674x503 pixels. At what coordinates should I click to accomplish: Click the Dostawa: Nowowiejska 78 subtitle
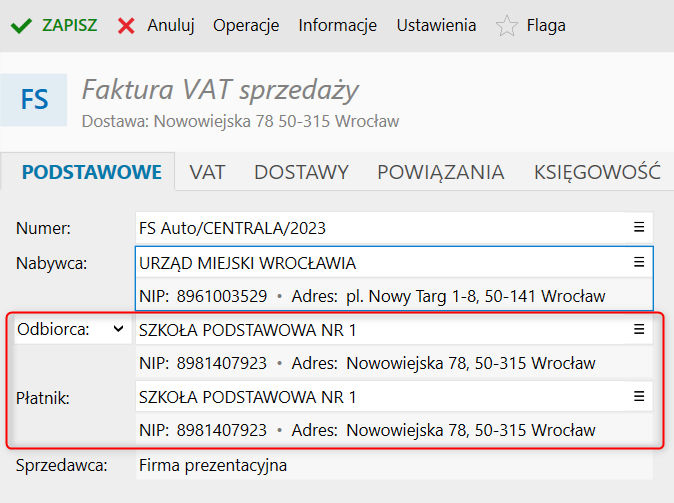click(x=240, y=121)
